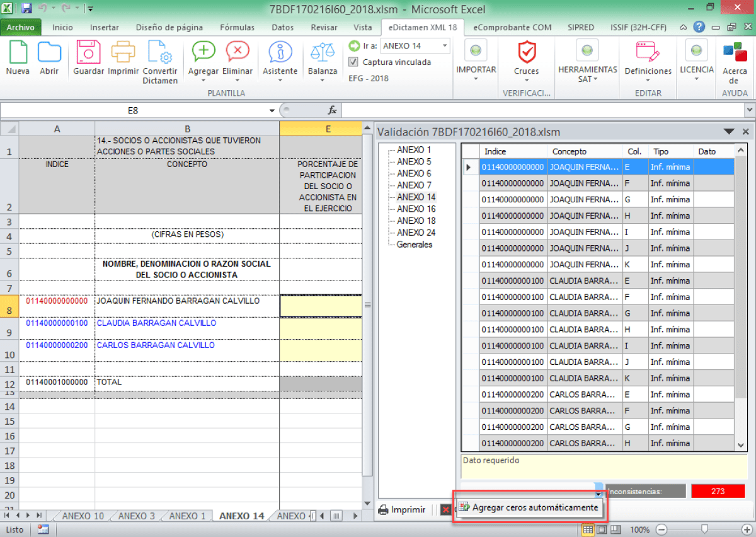Viewport: 756px width, 537px height.
Task: Select Generales in validation tree
Action: click(x=415, y=245)
